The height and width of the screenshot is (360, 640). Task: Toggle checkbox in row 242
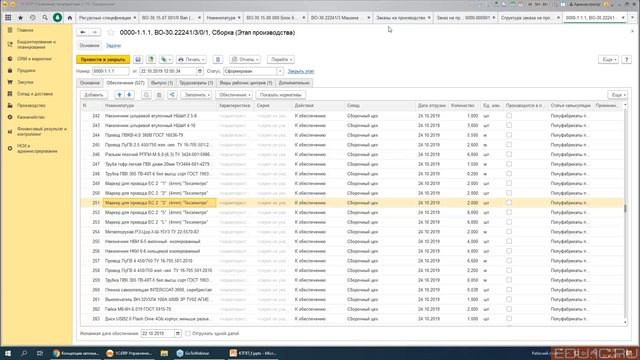pos(509,116)
